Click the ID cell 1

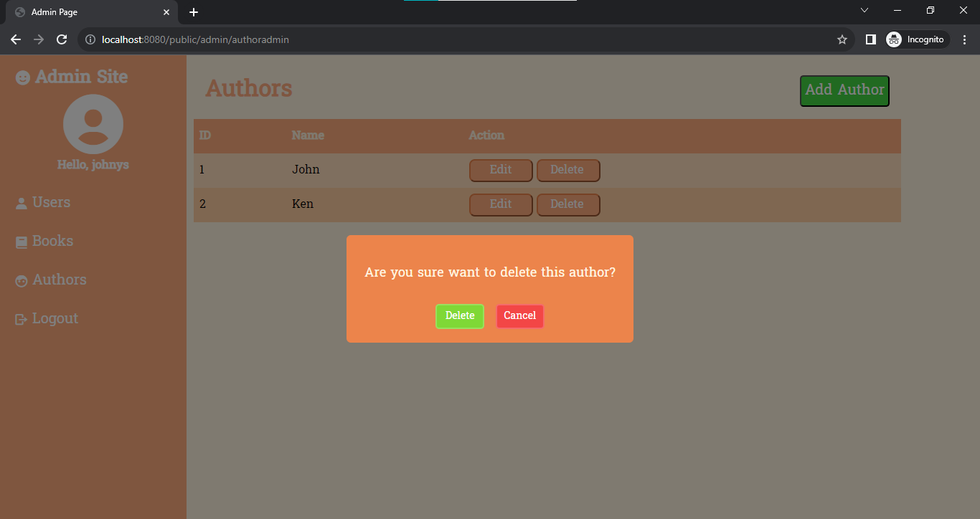tap(202, 170)
